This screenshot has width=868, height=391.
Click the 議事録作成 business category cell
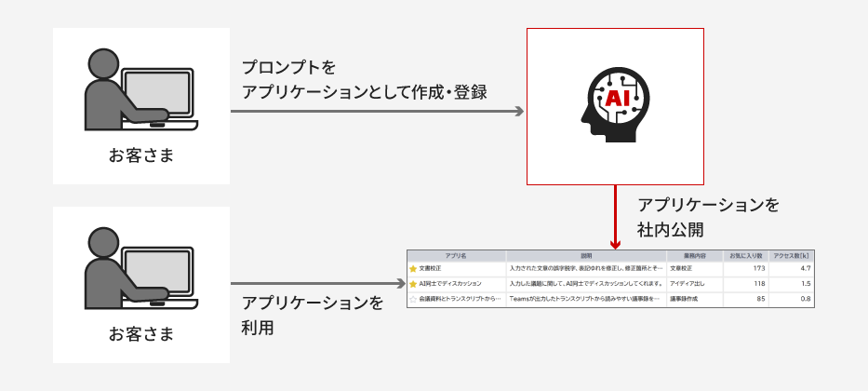pyautogui.click(x=684, y=299)
